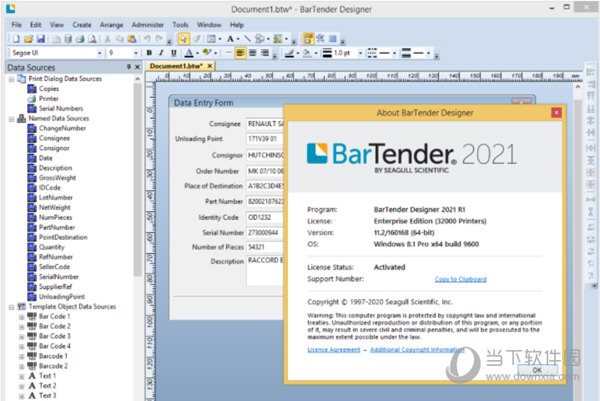
Task: Expand the Text 2 tree node
Action: [x=21, y=386]
